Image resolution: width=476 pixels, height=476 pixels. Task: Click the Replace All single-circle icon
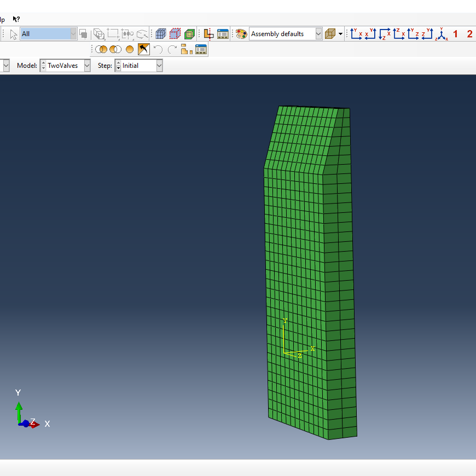(130, 50)
